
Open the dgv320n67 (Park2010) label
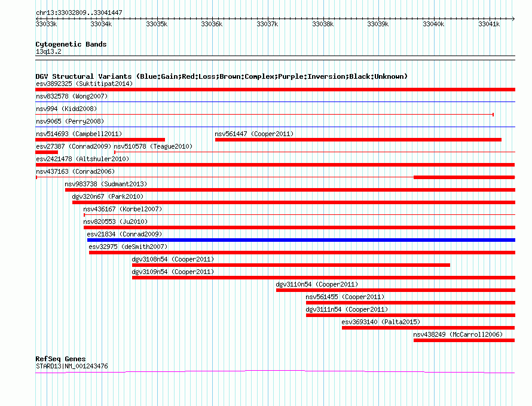108,196
